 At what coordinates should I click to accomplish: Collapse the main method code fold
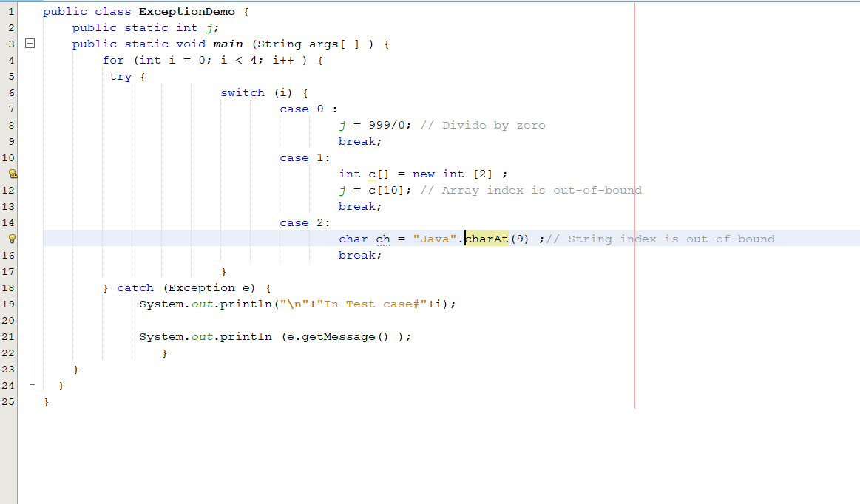coord(30,44)
